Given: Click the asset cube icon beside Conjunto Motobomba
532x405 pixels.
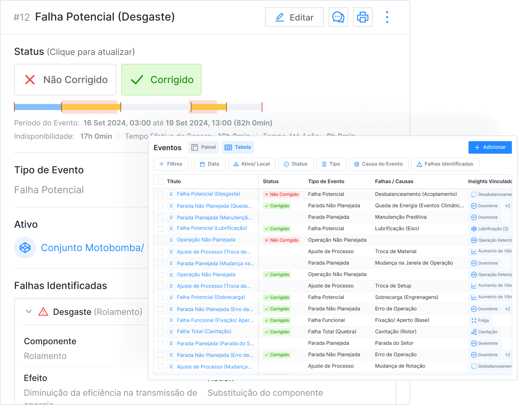Looking at the screenshot, I should (25, 248).
